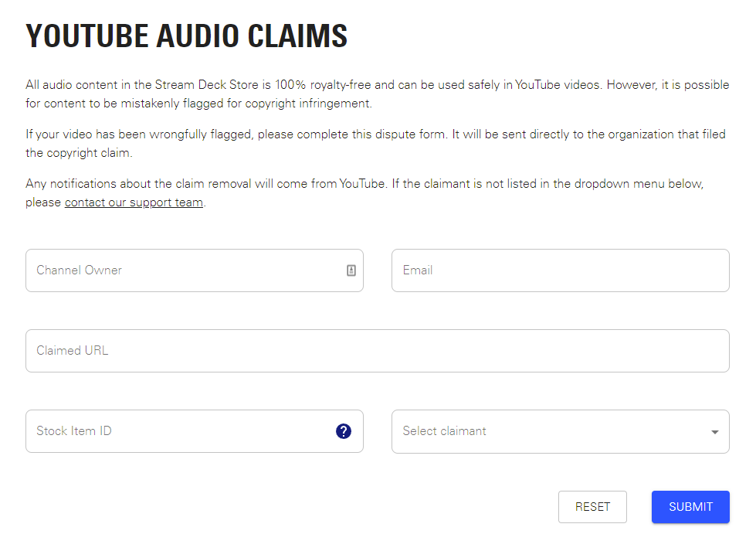Click the question mark help icon
This screenshot has height=551, width=756.
[344, 431]
